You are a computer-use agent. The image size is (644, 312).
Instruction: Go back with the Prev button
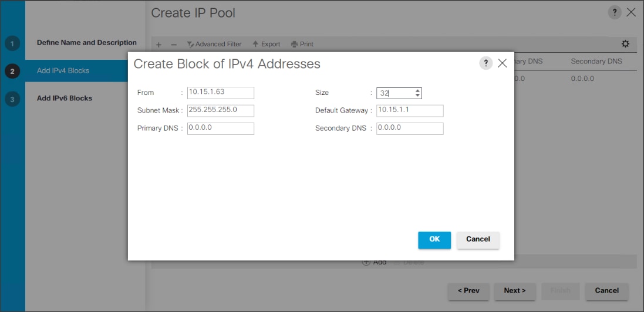pyautogui.click(x=468, y=291)
